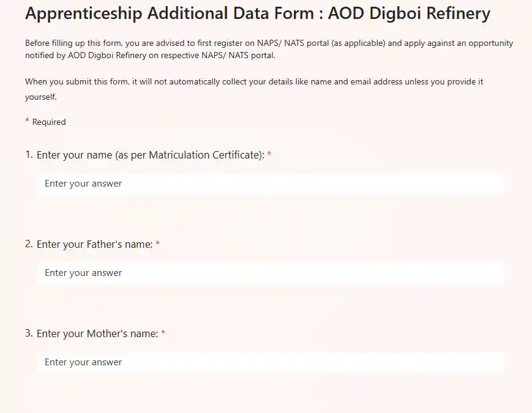Click the paragraph starting "Before filling up"

point(269,50)
